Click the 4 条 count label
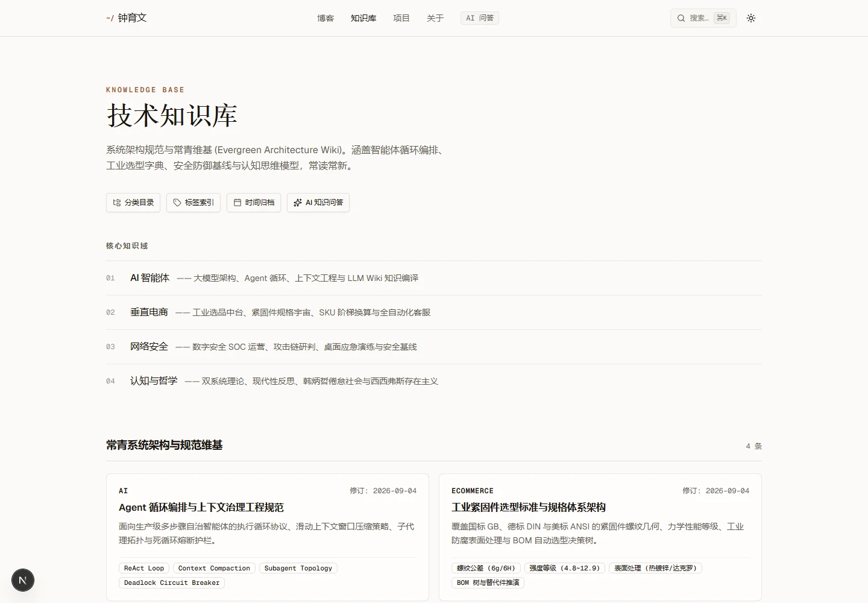868x603 pixels. [x=754, y=446]
